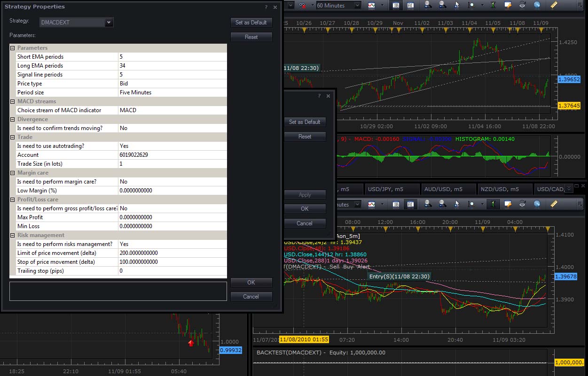This screenshot has height=376, width=588.
Task: Collapse the Risk management section
Action: tap(13, 235)
